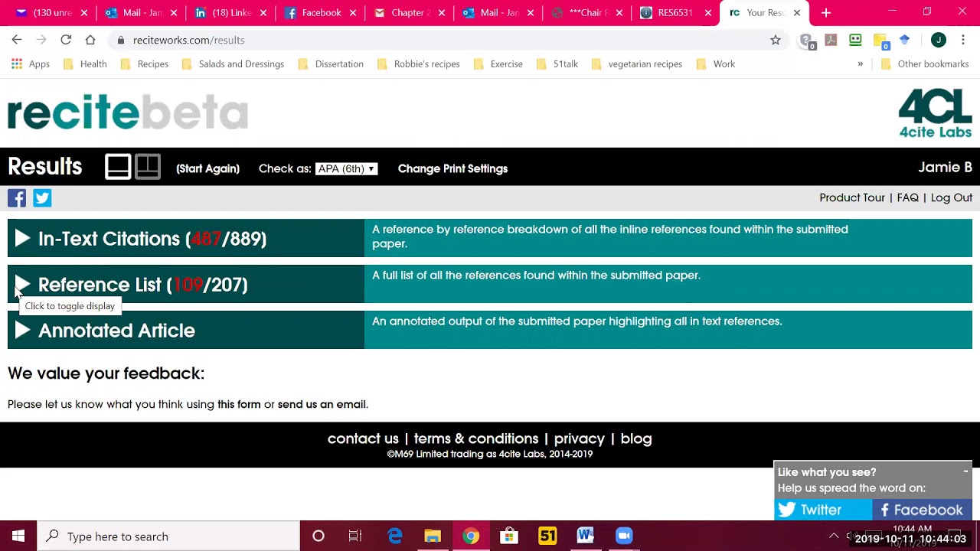The width and height of the screenshot is (980, 551).
Task: Open Microsoft Word from the taskbar
Action: 586,536
